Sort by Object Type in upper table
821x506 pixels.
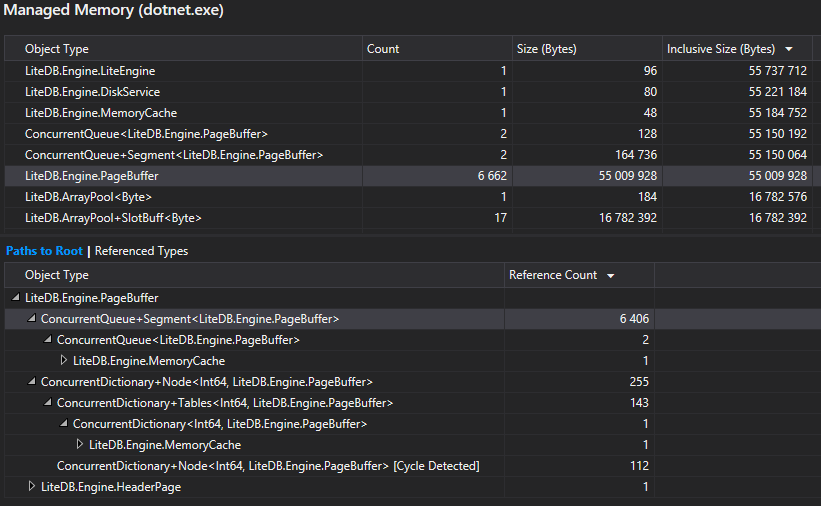click(x=183, y=49)
